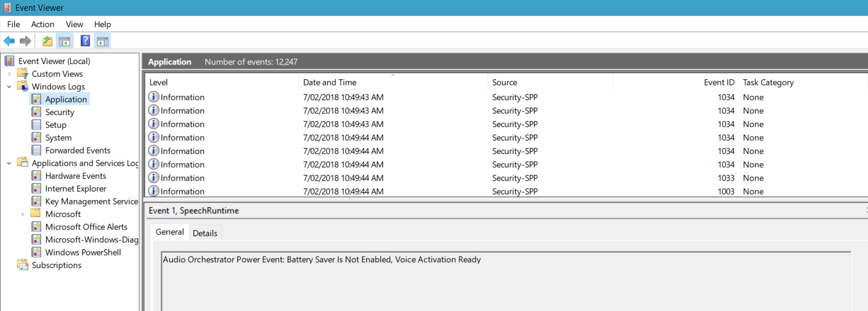Expand the Microsoft folder node

click(x=23, y=214)
